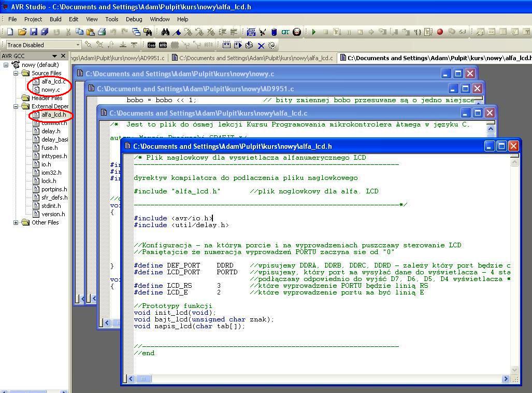Click the horizontal scrollbar of alfa_lcd.h window
The height and width of the screenshot is (393, 532).
(x=321, y=379)
